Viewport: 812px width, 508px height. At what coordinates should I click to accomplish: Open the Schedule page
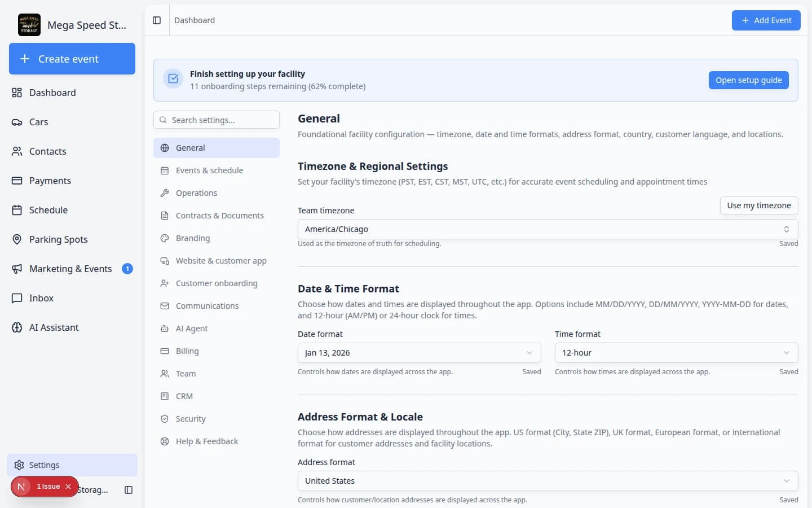(72, 210)
